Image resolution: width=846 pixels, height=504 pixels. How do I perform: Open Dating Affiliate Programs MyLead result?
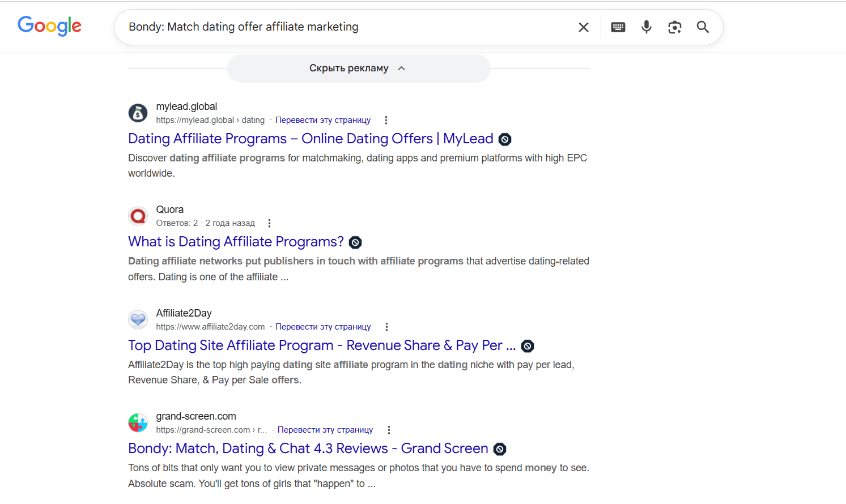(311, 139)
